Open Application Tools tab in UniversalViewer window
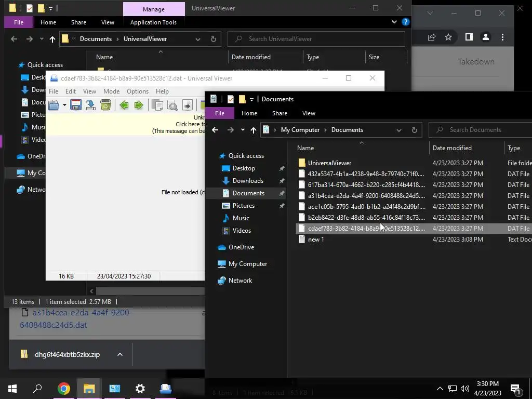This screenshot has height=399, width=532. click(x=153, y=22)
